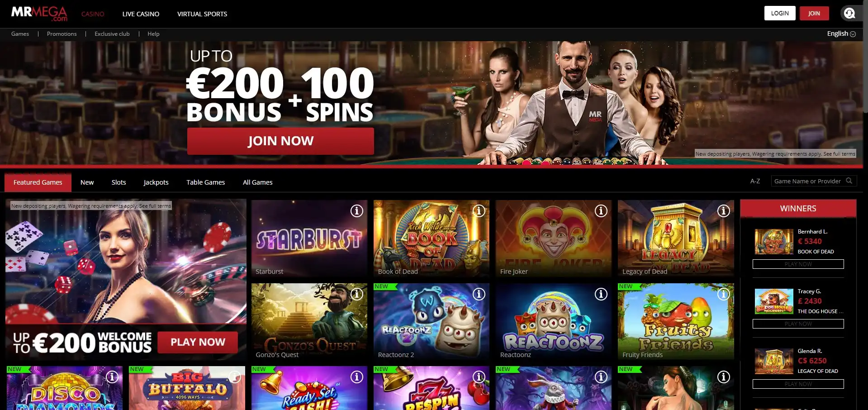Expand the English language dropdown
Viewport: 868px width, 410px height.
[841, 33]
